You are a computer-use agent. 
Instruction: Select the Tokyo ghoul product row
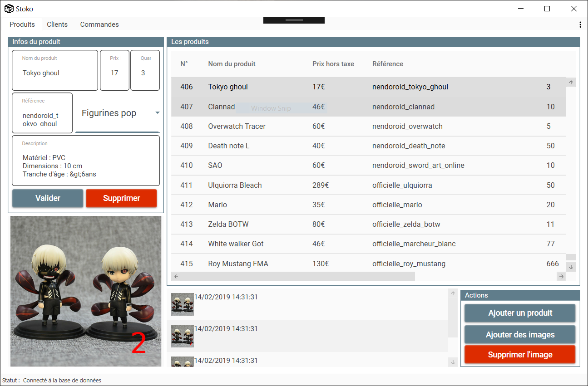point(369,87)
